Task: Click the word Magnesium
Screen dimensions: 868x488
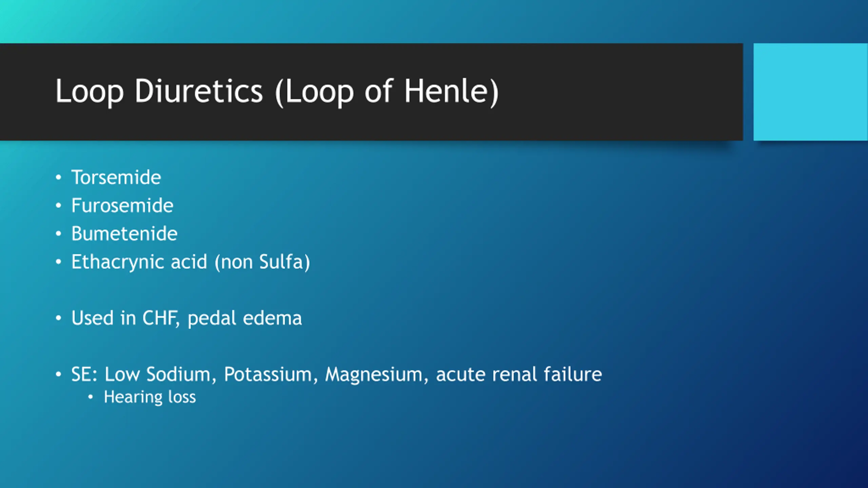Action: (374, 375)
